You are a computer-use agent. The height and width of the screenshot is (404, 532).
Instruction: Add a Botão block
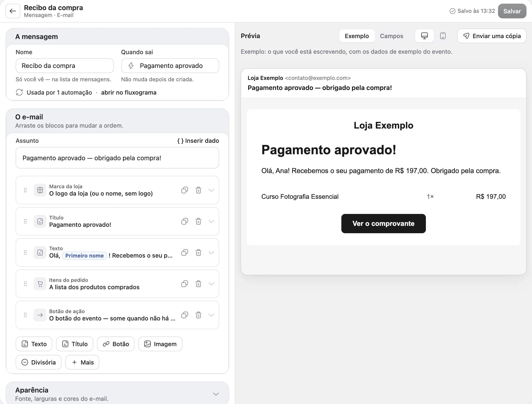(x=116, y=344)
